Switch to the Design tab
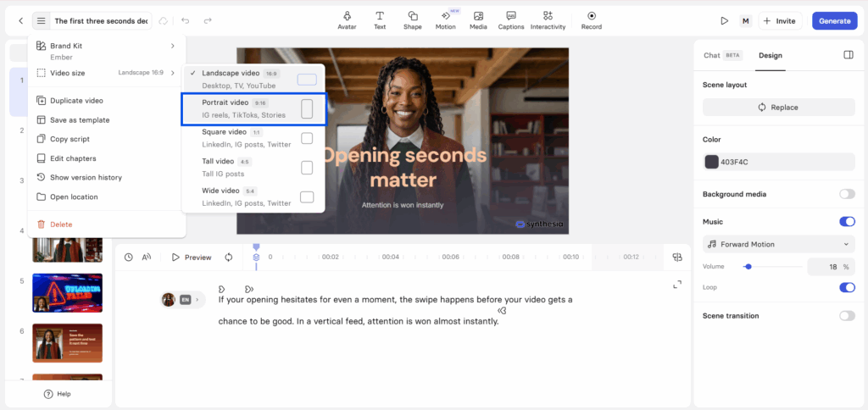This screenshot has height=410, width=868. click(x=770, y=55)
